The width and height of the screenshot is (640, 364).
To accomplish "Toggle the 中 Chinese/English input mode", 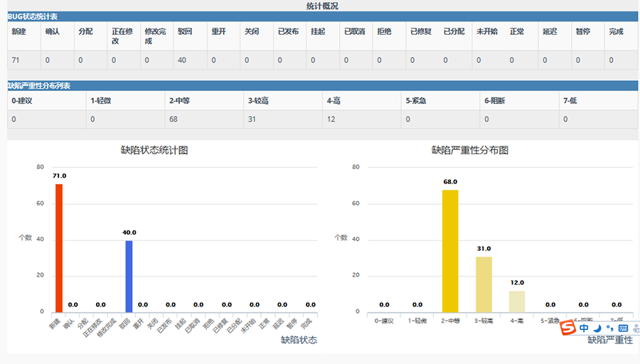I will coord(584,328).
